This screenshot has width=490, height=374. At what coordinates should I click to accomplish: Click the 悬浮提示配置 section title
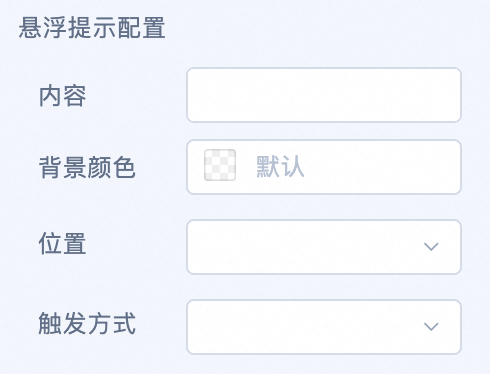pos(92,27)
